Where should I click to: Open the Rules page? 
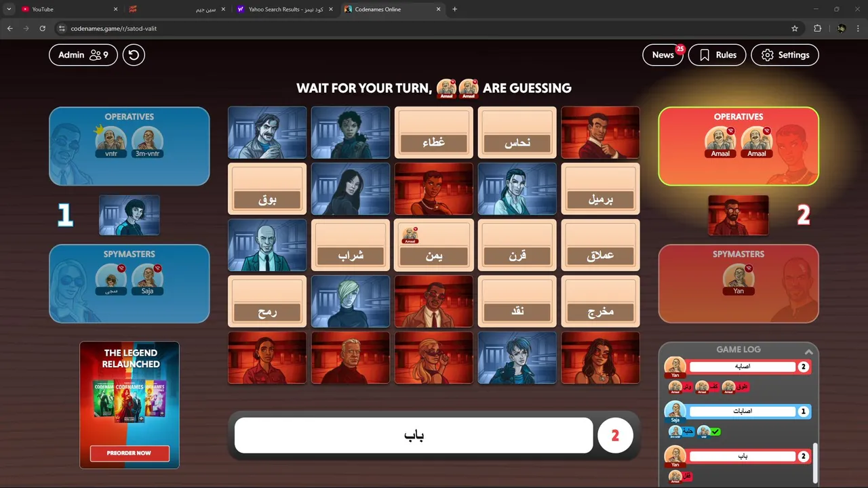[717, 55]
